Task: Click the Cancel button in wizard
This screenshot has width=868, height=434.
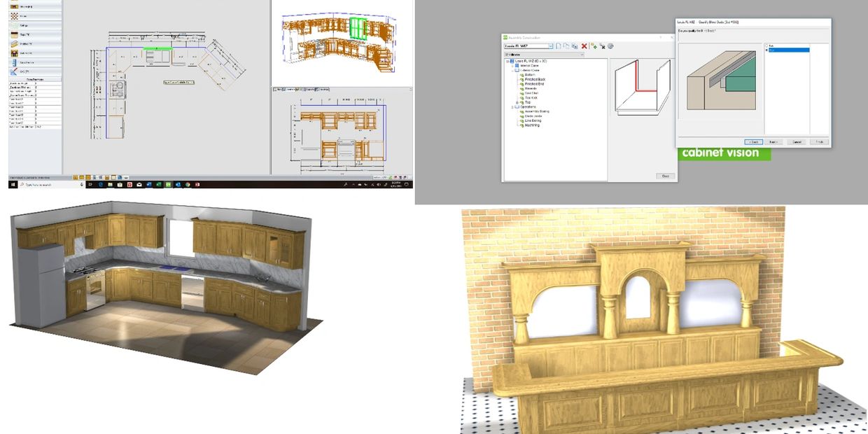Action: (796, 141)
